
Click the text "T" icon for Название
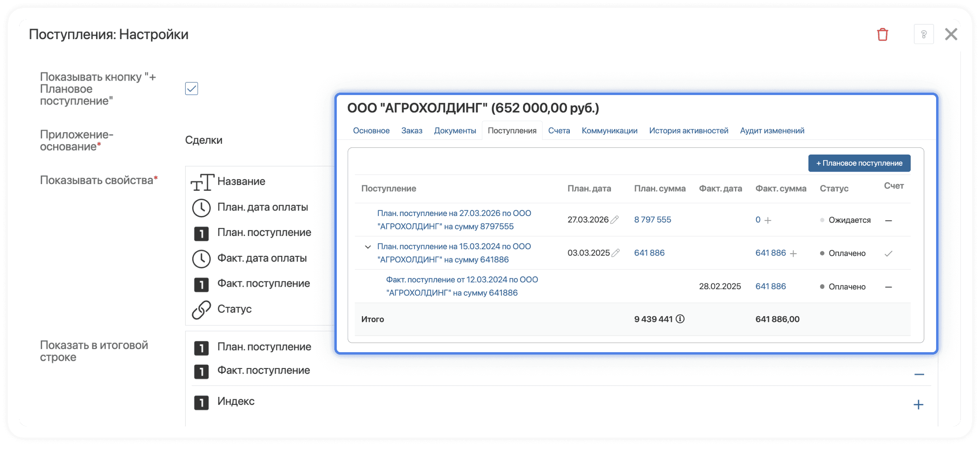tap(202, 181)
